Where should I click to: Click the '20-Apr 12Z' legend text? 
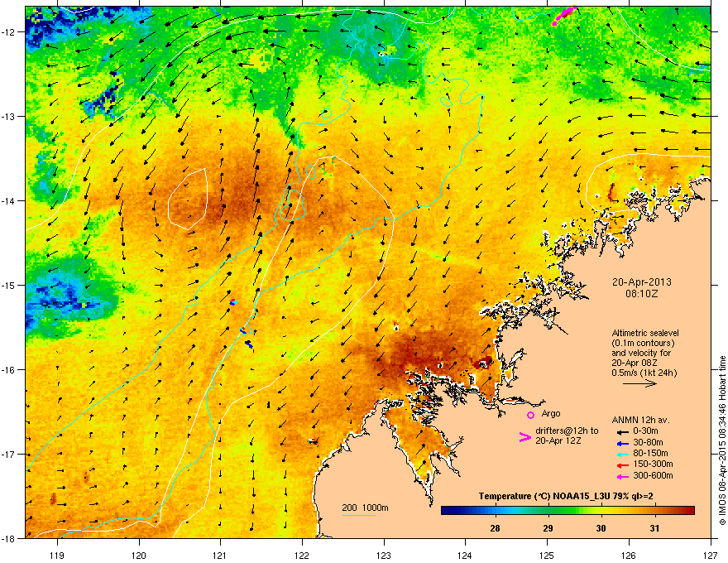[x=558, y=440]
